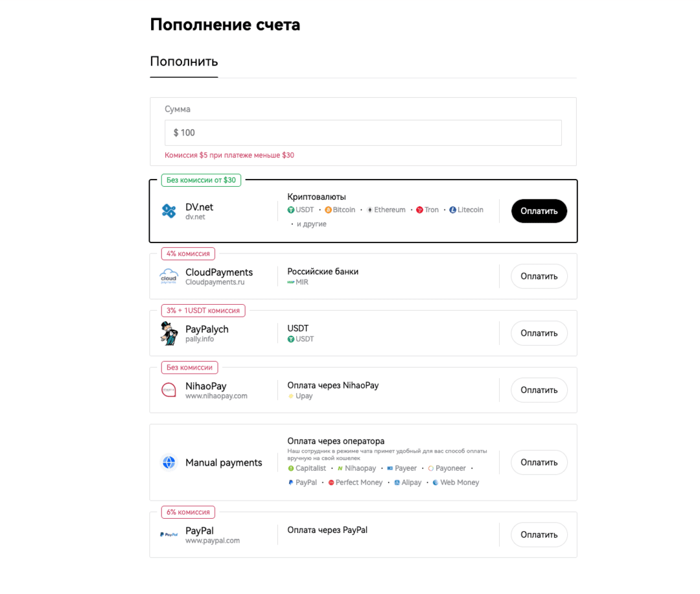
Task: Click Оплатить for PayPal
Action: pyautogui.click(x=539, y=534)
